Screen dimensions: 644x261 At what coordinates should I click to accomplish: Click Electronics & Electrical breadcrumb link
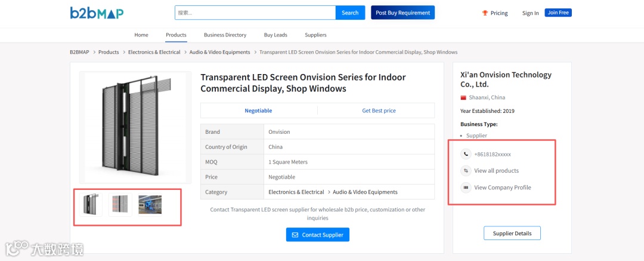154,53
